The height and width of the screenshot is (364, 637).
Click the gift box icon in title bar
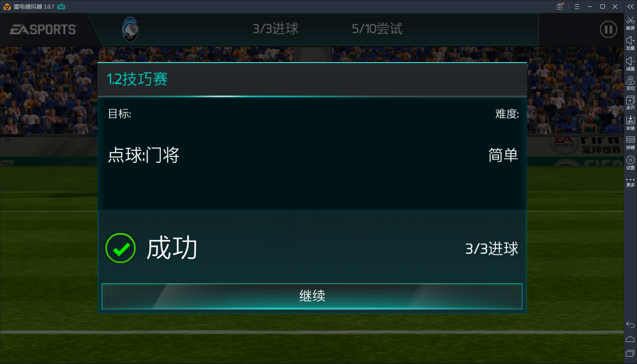(x=560, y=6)
